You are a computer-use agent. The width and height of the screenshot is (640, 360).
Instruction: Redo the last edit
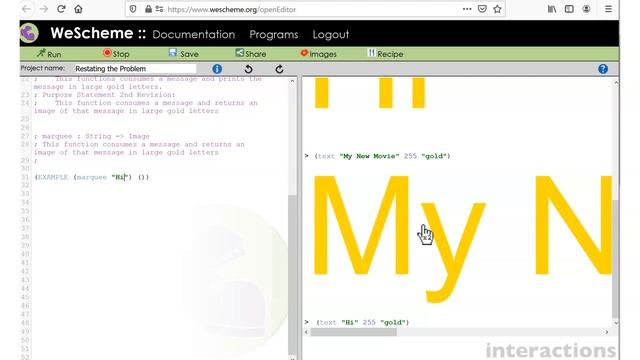[x=279, y=69]
